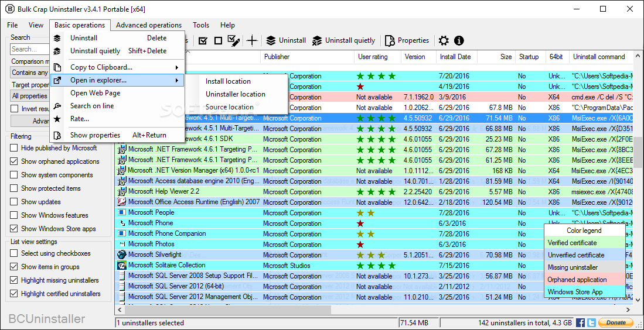Check Show Windows features
Screen dimensions: 644x330
tap(14, 215)
